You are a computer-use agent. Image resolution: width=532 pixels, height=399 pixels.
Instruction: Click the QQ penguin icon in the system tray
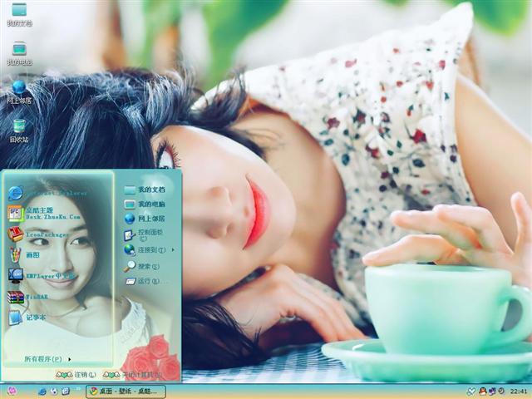pos(482,392)
